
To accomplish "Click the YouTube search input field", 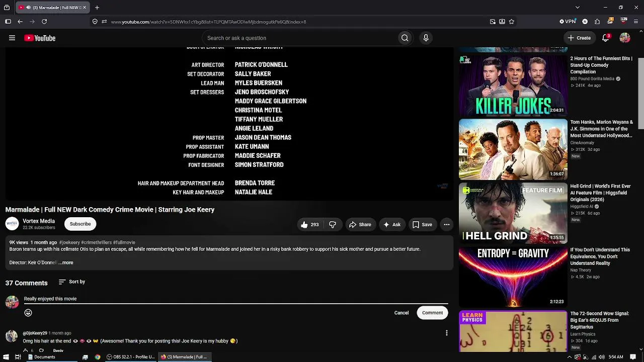I will pos(299,38).
